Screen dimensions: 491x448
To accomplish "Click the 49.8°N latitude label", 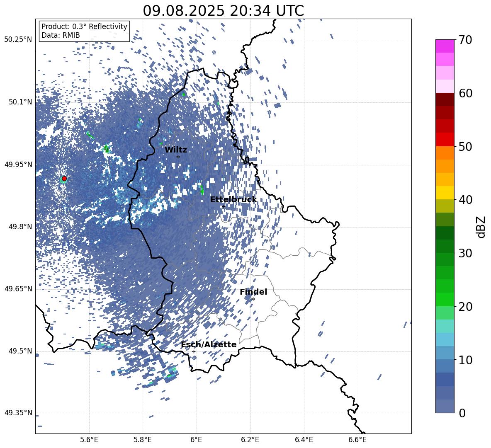I will pos(20,227).
